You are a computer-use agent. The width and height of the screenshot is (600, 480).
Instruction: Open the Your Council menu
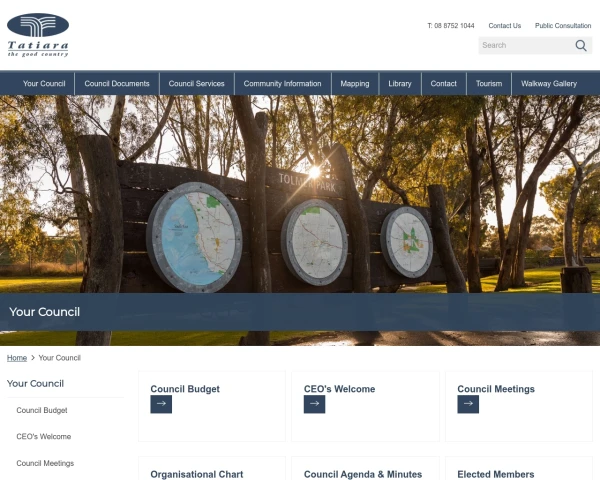click(44, 83)
